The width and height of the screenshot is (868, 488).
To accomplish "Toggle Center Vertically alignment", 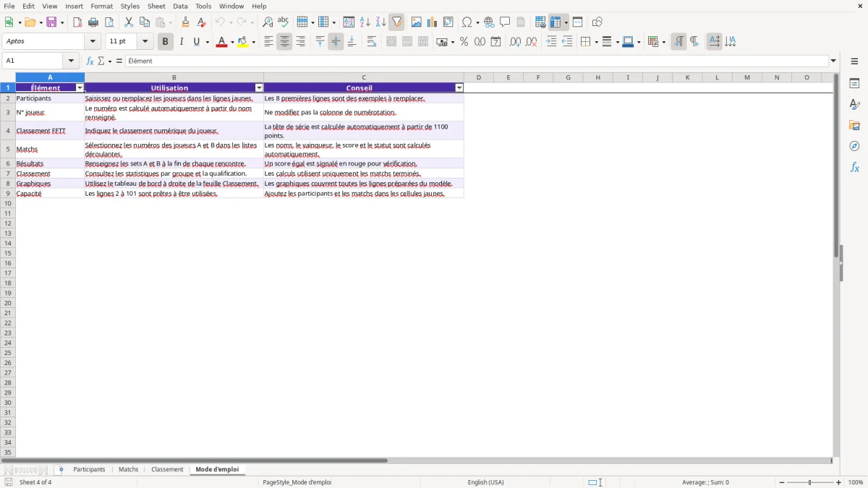I will tap(336, 42).
